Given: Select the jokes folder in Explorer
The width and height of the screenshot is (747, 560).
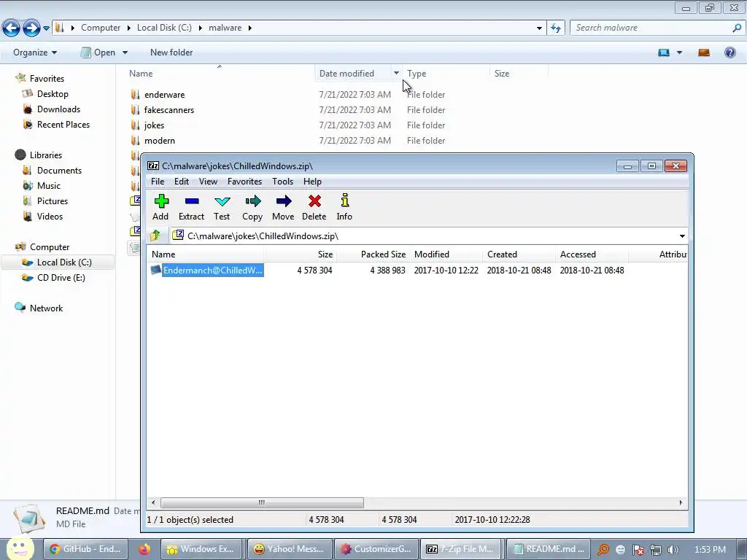Looking at the screenshot, I should pos(154,125).
